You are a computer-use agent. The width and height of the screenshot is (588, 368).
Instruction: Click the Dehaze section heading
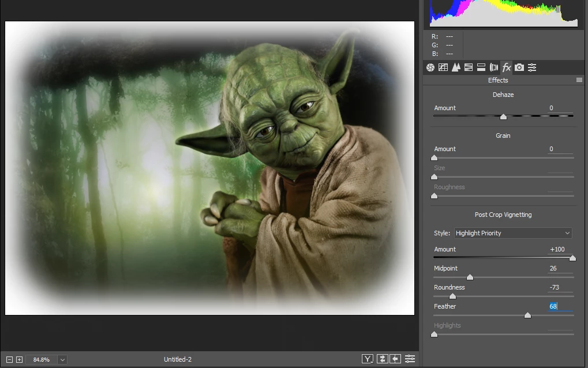point(503,95)
